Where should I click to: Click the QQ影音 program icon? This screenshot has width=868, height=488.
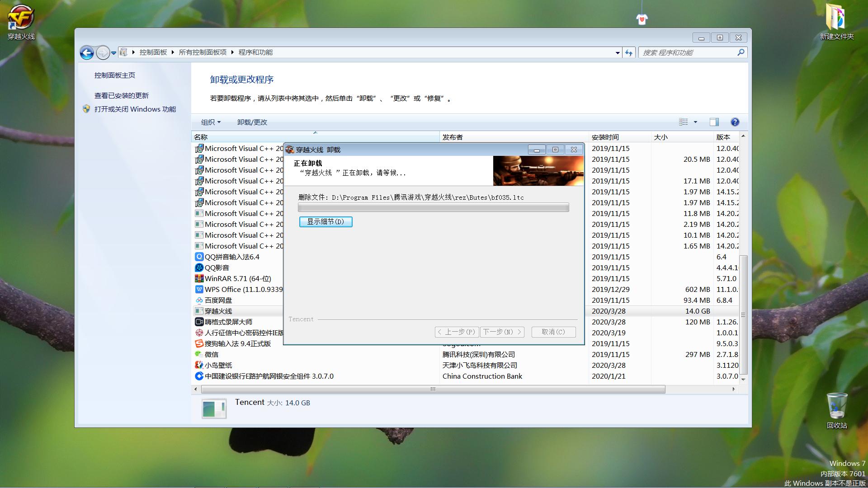pyautogui.click(x=199, y=267)
